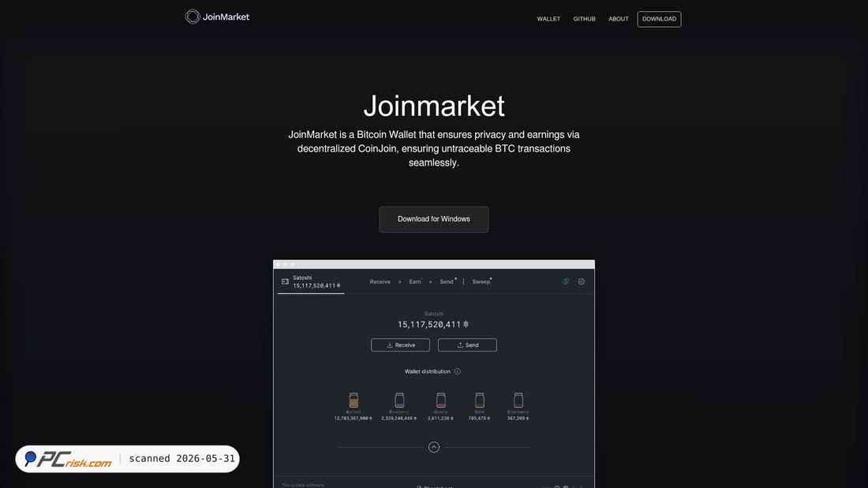Click the Wallet distribution label
Image resolution: width=868 pixels, height=488 pixels.
click(428, 371)
